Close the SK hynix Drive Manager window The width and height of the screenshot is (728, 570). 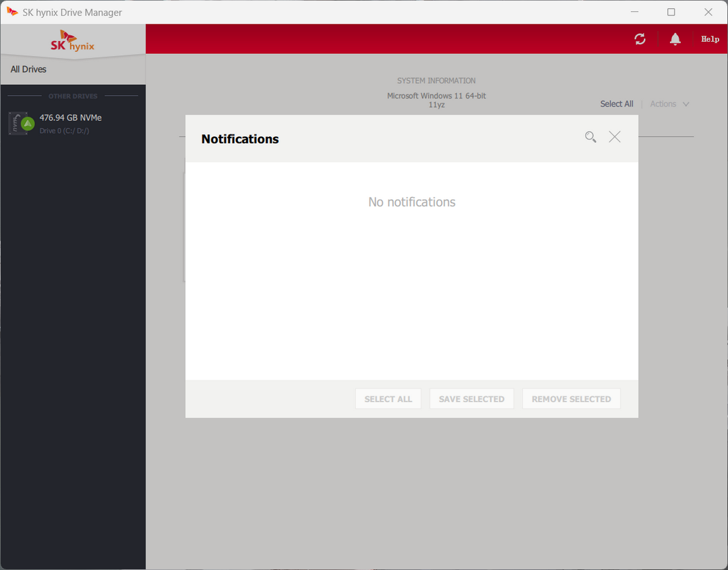coord(708,12)
